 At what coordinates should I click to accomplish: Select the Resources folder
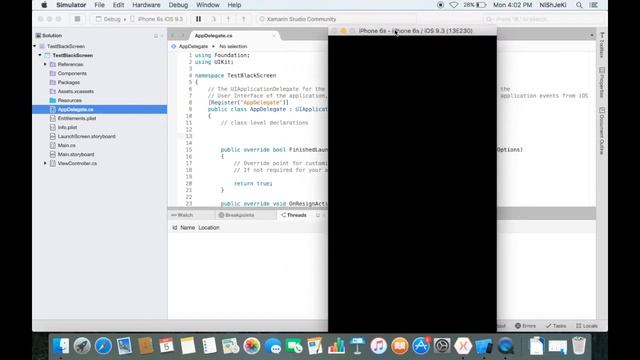coord(69,100)
